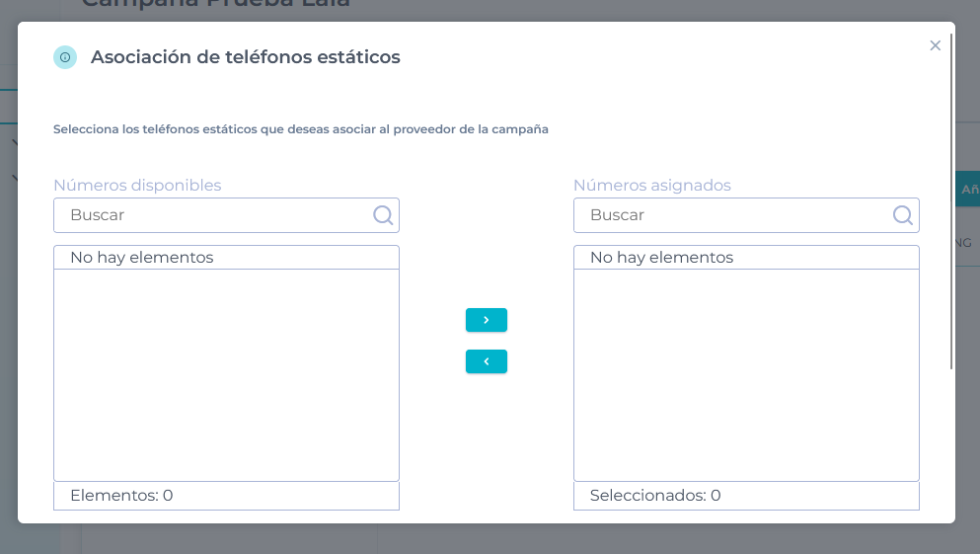The width and height of the screenshot is (980, 554).
Task: Click the dialog title 'Asociación de teléfonos estáticos'
Action: (x=245, y=57)
